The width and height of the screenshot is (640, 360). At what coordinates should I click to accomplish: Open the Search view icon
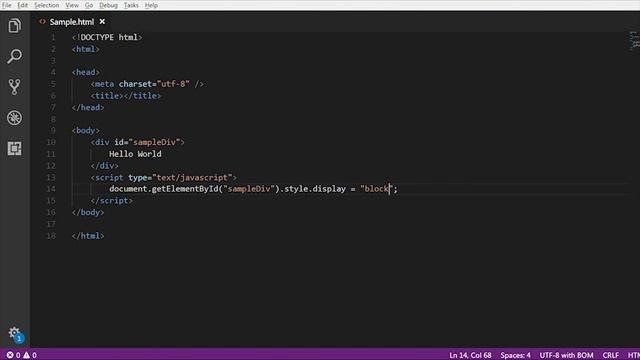[x=14, y=56]
